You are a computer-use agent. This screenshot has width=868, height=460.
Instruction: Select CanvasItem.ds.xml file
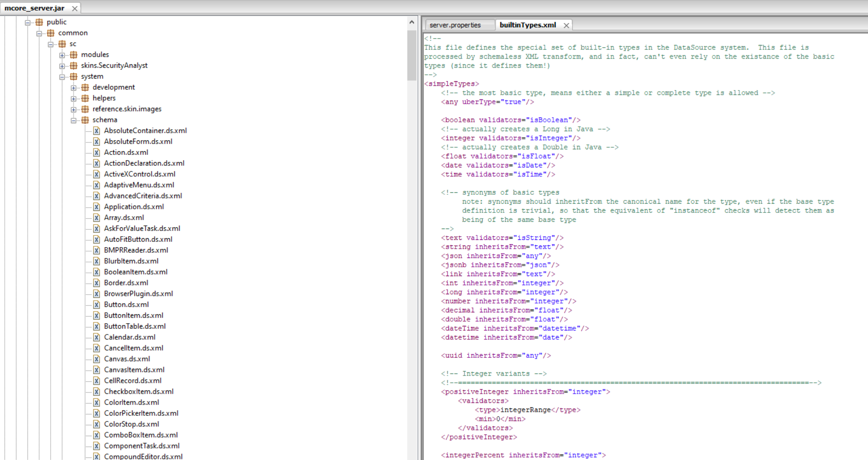click(134, 370)
